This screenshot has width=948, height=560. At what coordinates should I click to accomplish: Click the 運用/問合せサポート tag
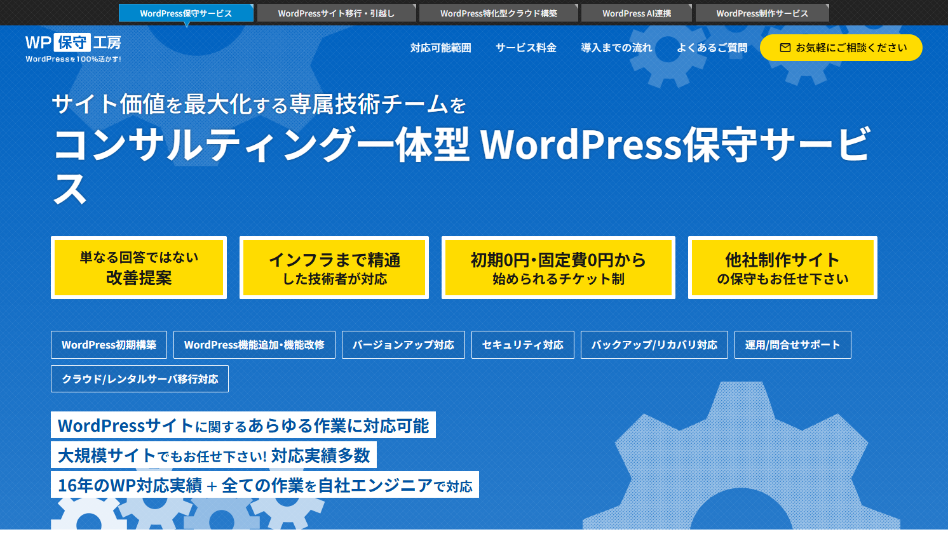pyautogui.click(x=792, y=344)
